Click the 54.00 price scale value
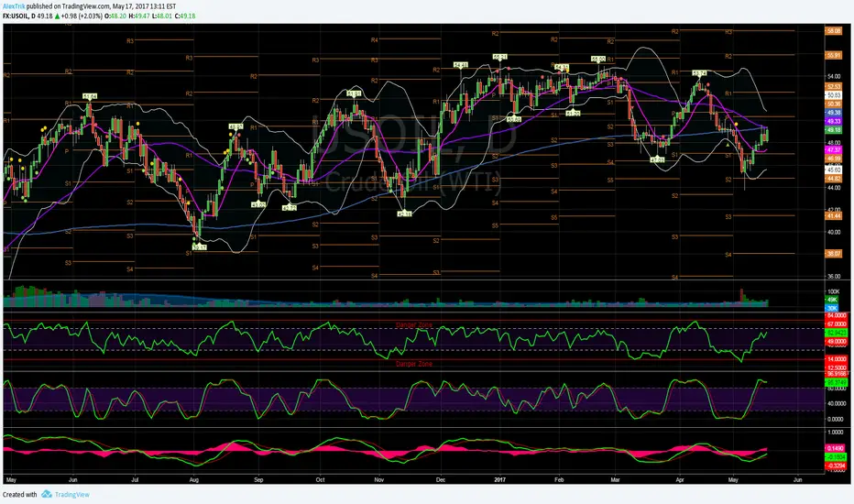854x504 pixels. click(x=834, y=76)
